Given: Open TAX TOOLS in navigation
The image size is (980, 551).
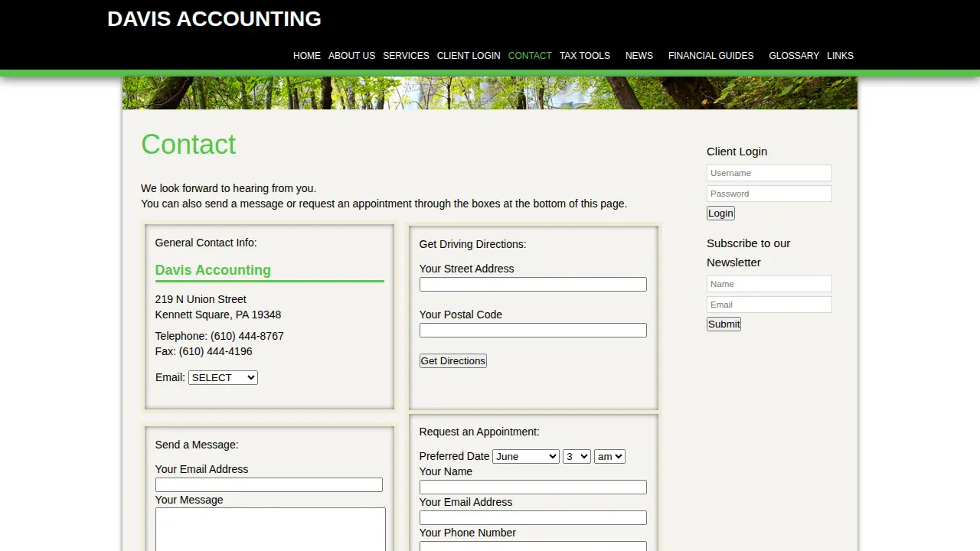Looking at the screenshot, I should point(585,56).
